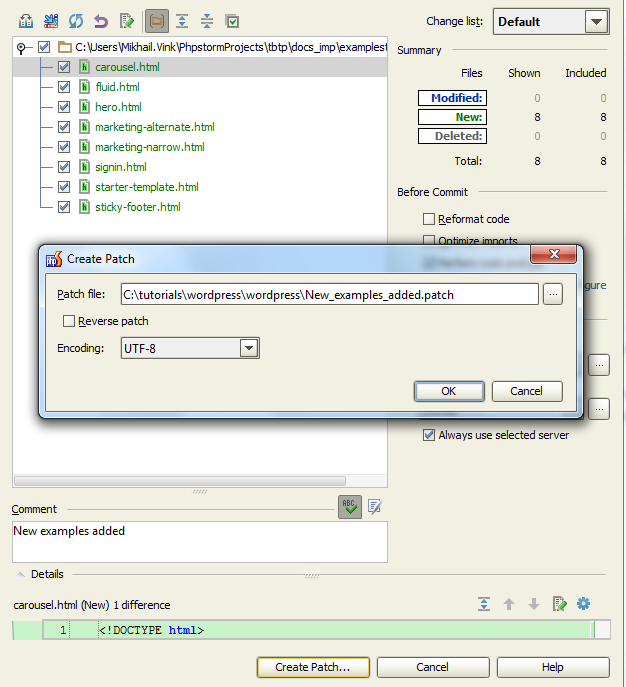Uncheck the root directory checkbox
This screenshot has height=687, width=626.
click(x=44, y=47)
